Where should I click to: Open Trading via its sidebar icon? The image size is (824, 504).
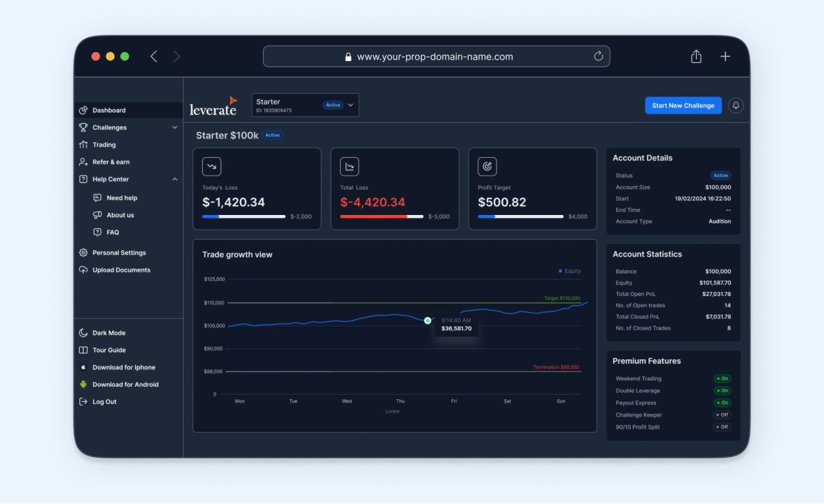(84, 145)
